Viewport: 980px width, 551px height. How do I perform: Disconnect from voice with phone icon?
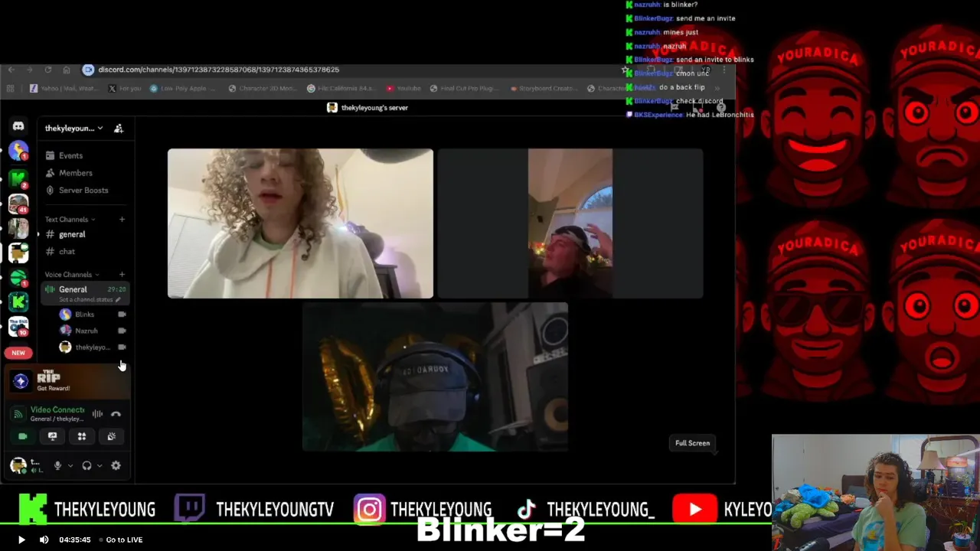pyautogui.click(x=116, y=414)
